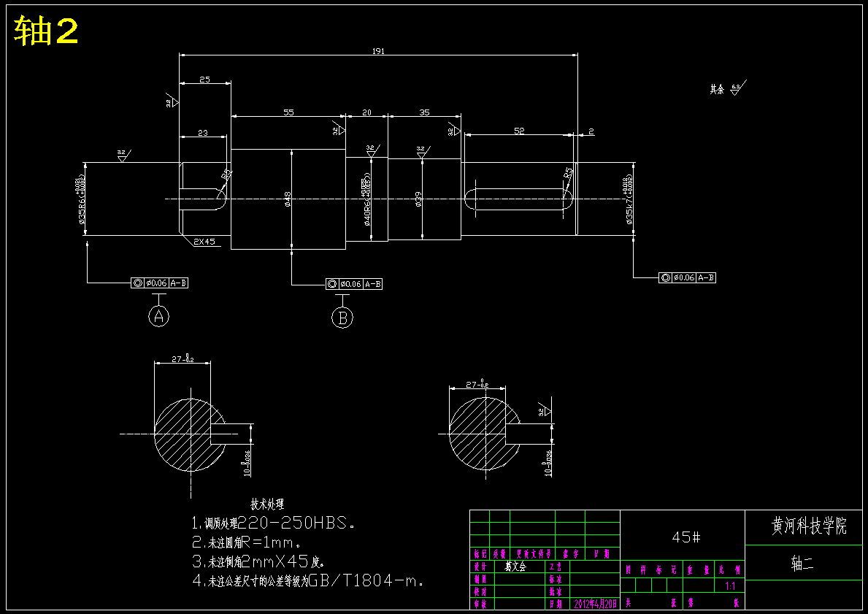This screenshot has width=868, height=614.
Task: Click the concentricity frame above datum A
Action: pyautogui.click(x=159, y=283)
